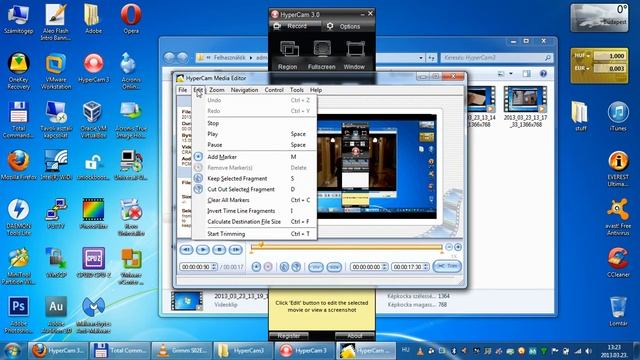Click the play button in editor
Image resolution: width=640 pixels, height=360 pixels.
(x=202, y=250)
